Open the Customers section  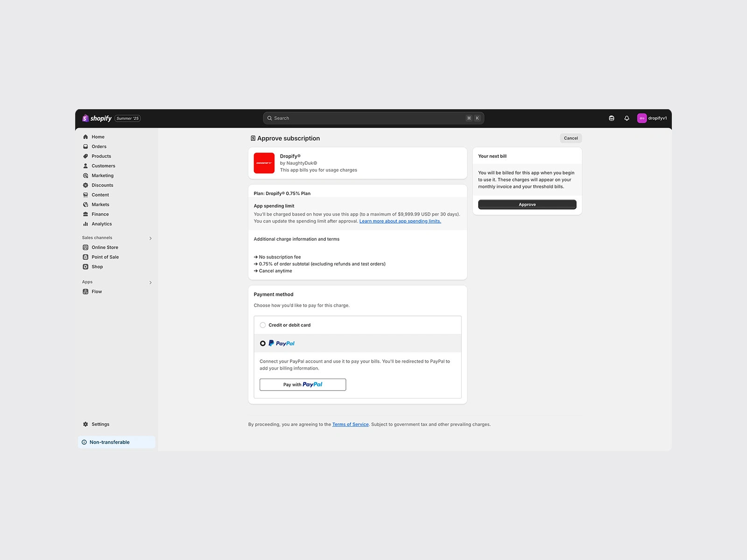103,166
